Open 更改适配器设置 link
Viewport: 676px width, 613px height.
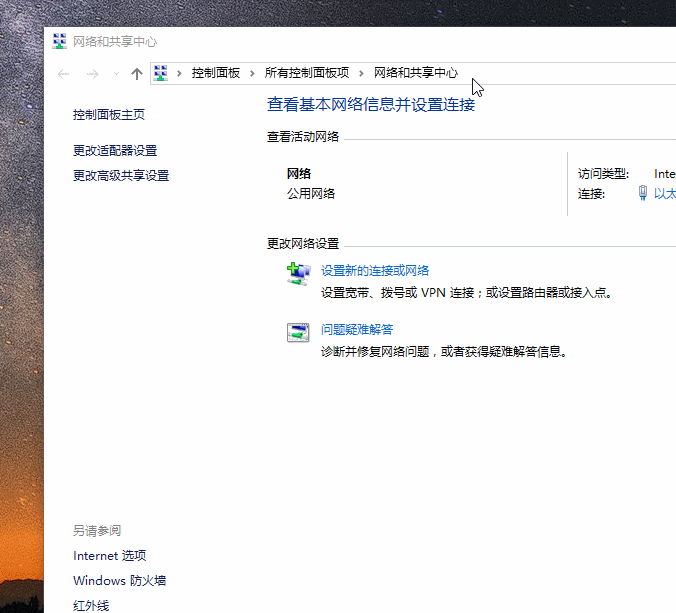[115, 150]
